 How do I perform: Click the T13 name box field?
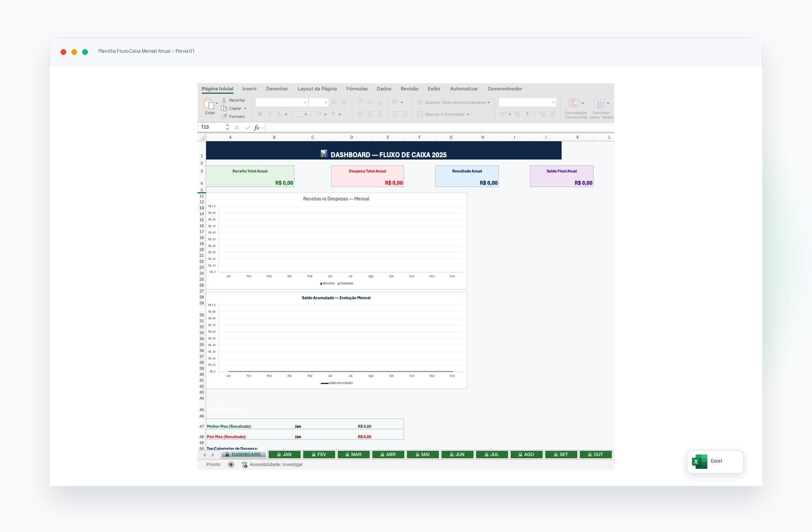pyautogui.click(x=212, y=128)
